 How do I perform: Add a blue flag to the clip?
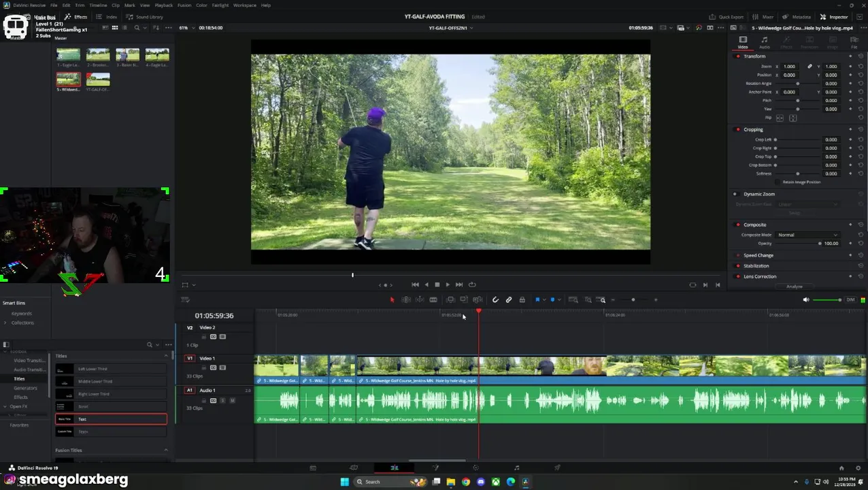tap(537, 299)
